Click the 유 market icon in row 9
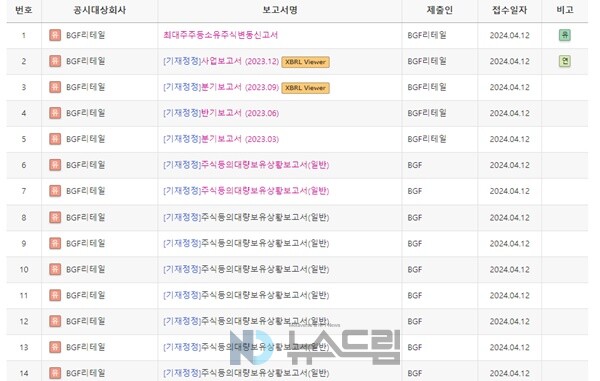Screen dimensions: 600x381 55,244
